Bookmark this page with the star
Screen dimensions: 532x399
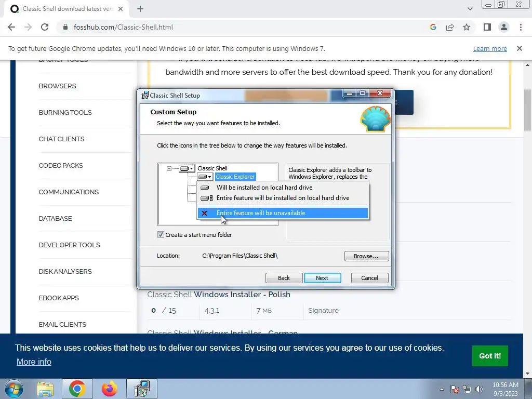(467, 27)
